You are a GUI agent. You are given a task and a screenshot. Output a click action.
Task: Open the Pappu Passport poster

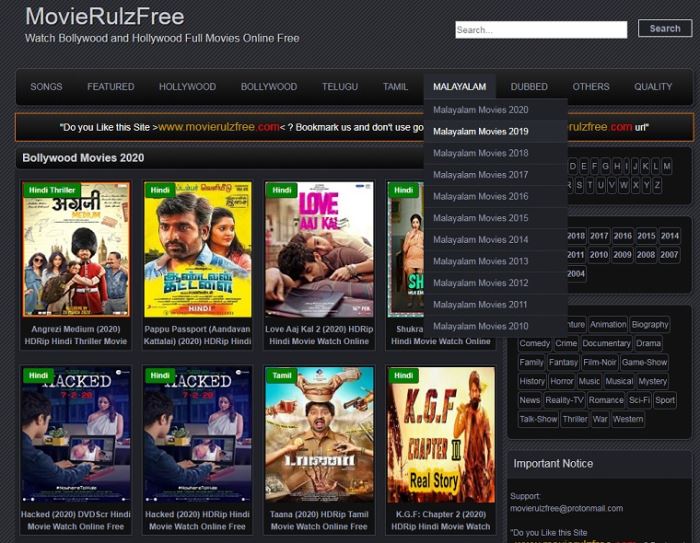coord(198,249)
